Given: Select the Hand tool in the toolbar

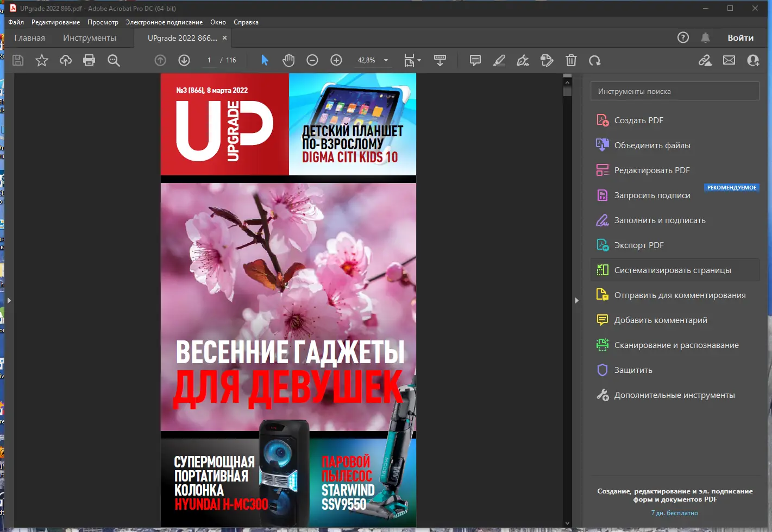Looking at the screenshot, I should tap(288, 60).
